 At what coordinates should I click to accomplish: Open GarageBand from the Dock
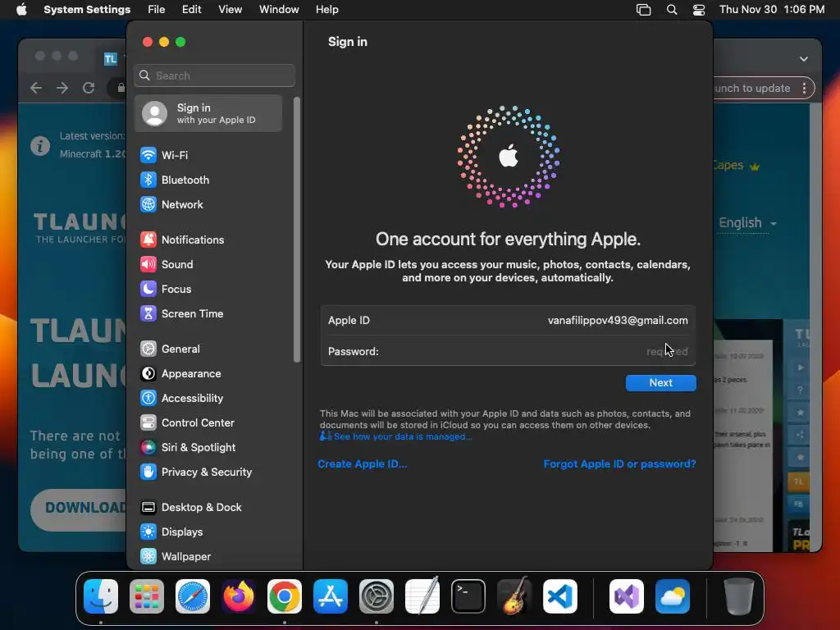point(514,596)
